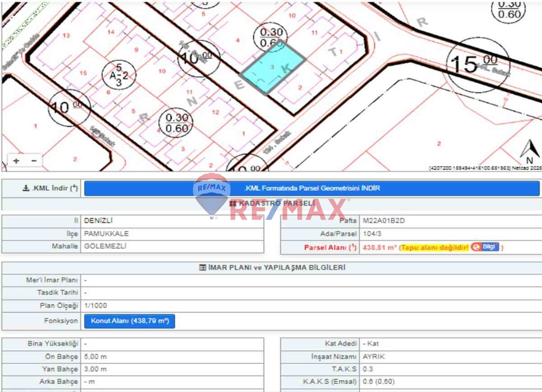Click the 'Tapu alanı değildir!' warning text
Image resolution: width=542 pixels, height=392 pixels.
pos(435,247)
